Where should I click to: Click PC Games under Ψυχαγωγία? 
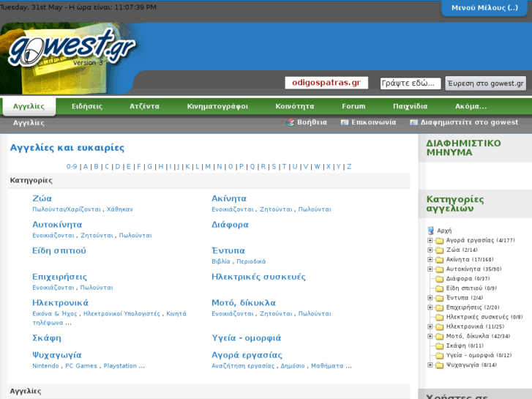click(81, 366)
